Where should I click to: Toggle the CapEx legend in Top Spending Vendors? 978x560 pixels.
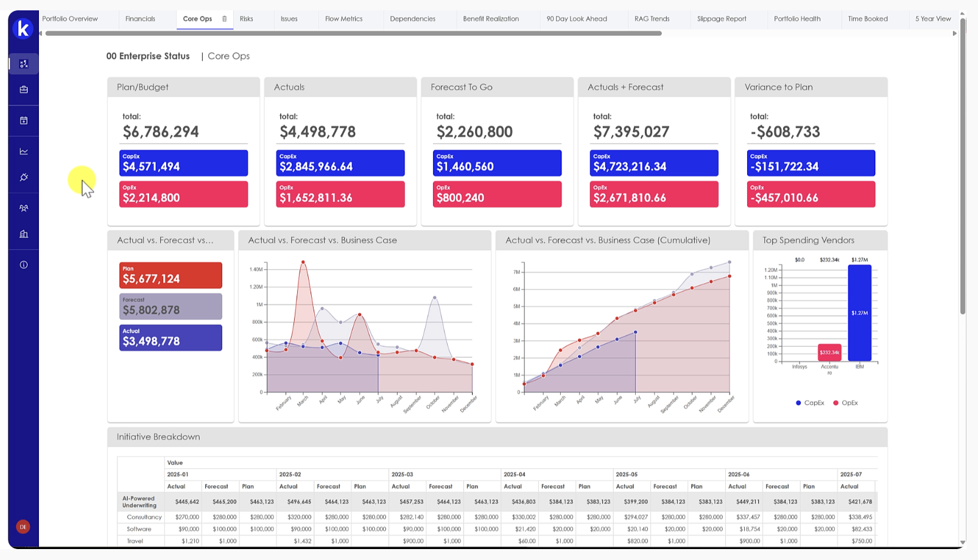point(809,403)
